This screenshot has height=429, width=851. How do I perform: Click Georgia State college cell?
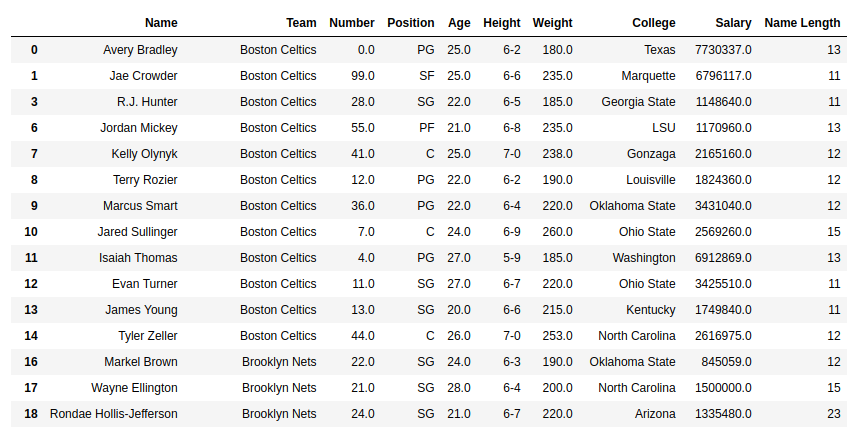tap(638, 102)
